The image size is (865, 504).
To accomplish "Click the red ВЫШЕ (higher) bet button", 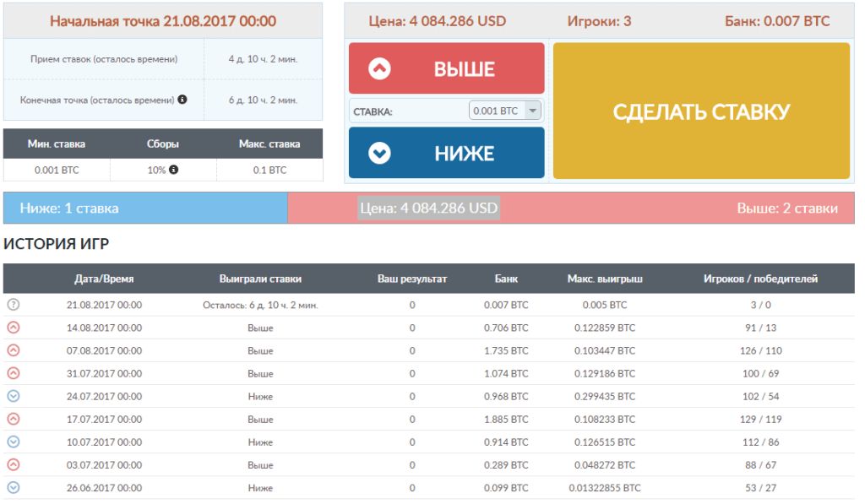I will [x=446, y=68].
